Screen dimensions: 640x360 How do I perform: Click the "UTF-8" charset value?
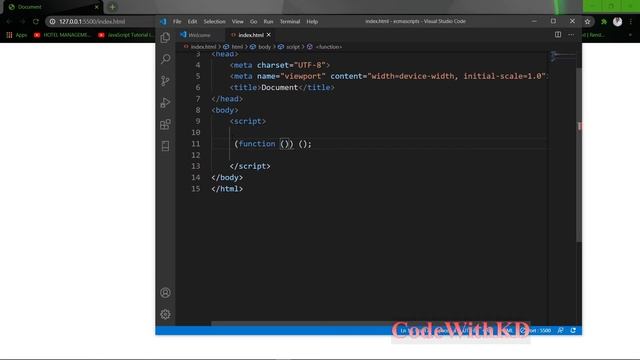pos(309,65)
